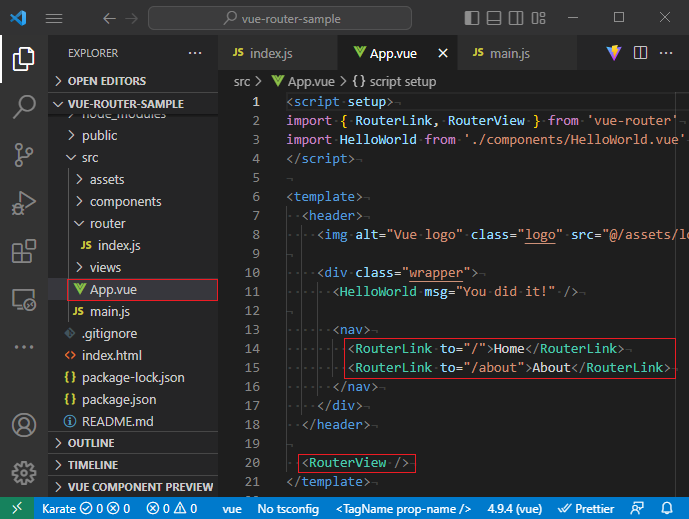
Task: Open .gitignore in the file tree
Action: 133,334
